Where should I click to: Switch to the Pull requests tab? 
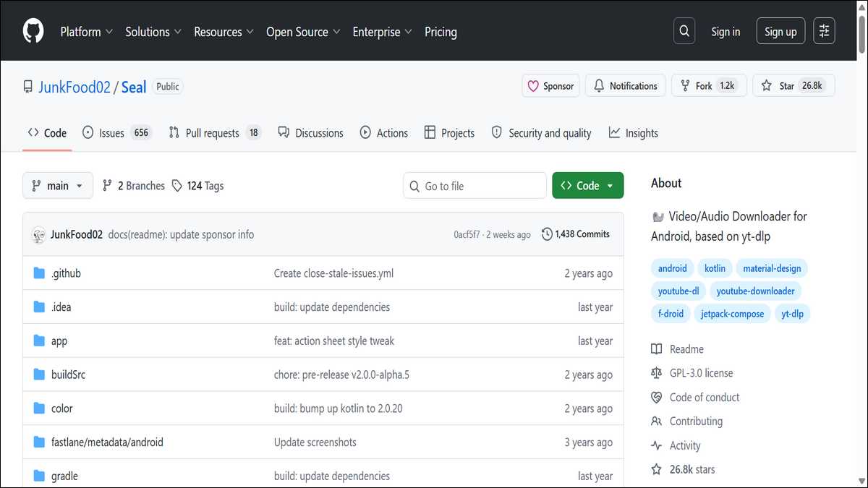coord(214,133)
